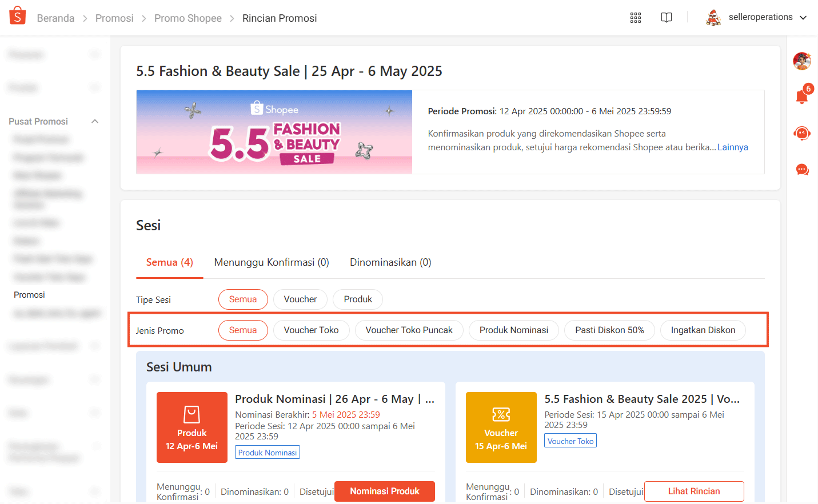Go to Promo Shopee breadcrumb

point(188,18)
